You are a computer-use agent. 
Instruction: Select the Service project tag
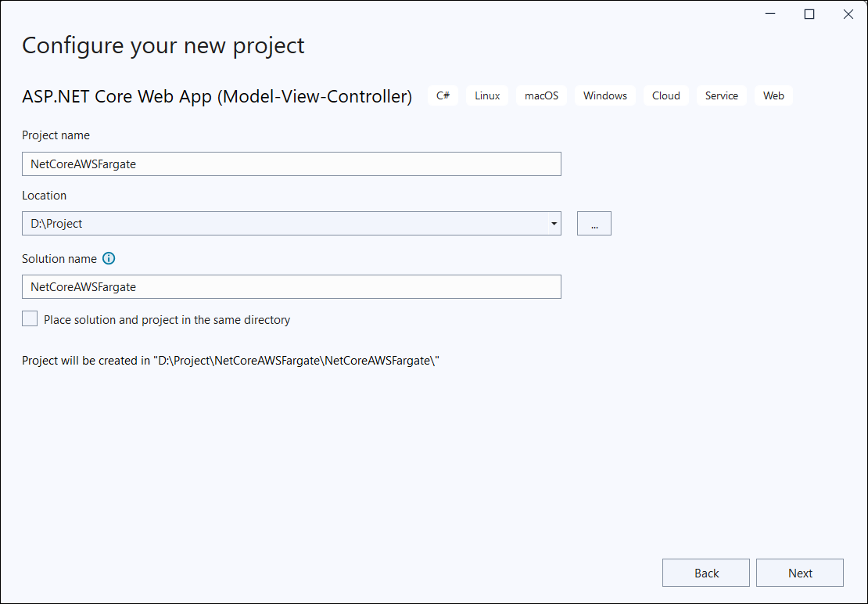click(x=721, y=95)
